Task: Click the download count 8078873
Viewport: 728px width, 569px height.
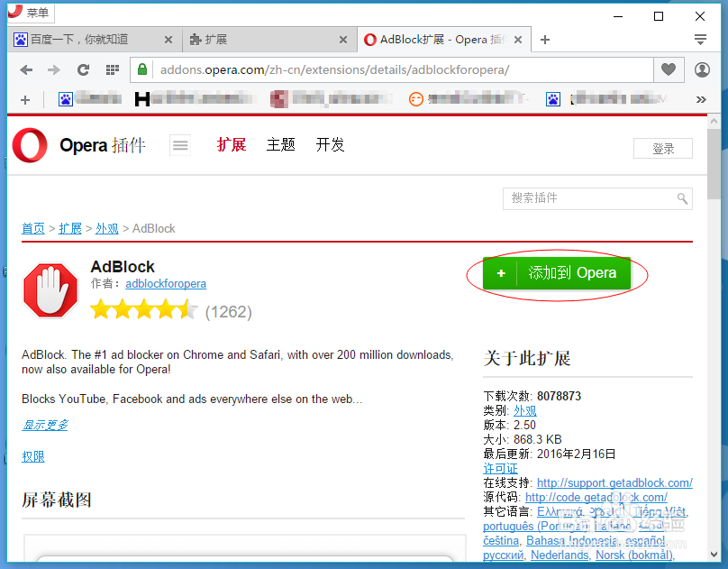Action: (x=559, y=396)
